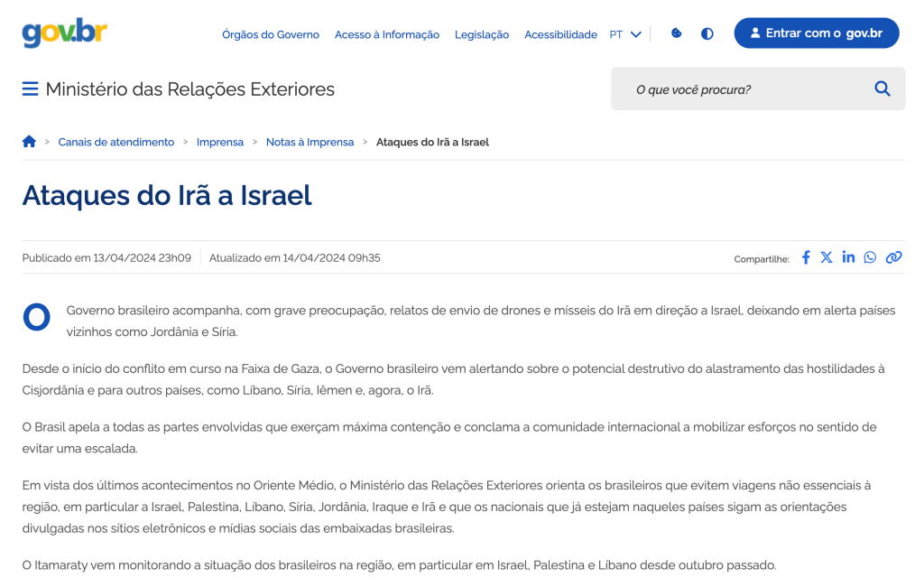Copy the article link
This screenshot has height=587, width=924.
click(x=893, y=257)
